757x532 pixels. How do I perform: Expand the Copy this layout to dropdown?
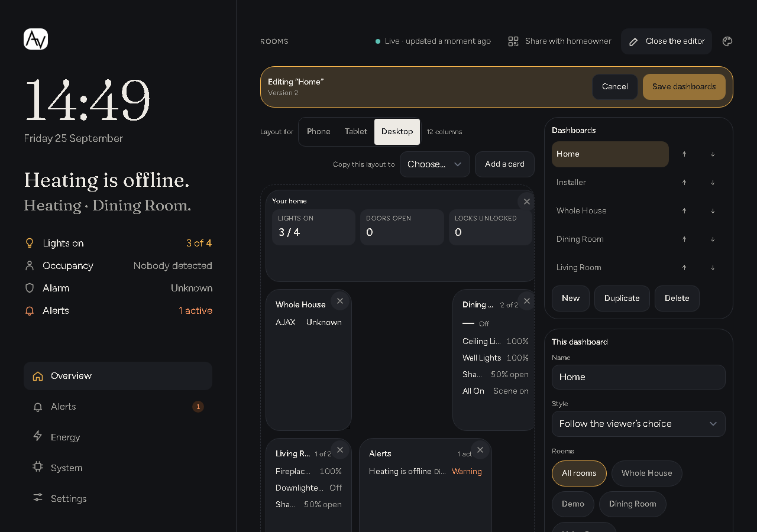(x=435, y=164)
